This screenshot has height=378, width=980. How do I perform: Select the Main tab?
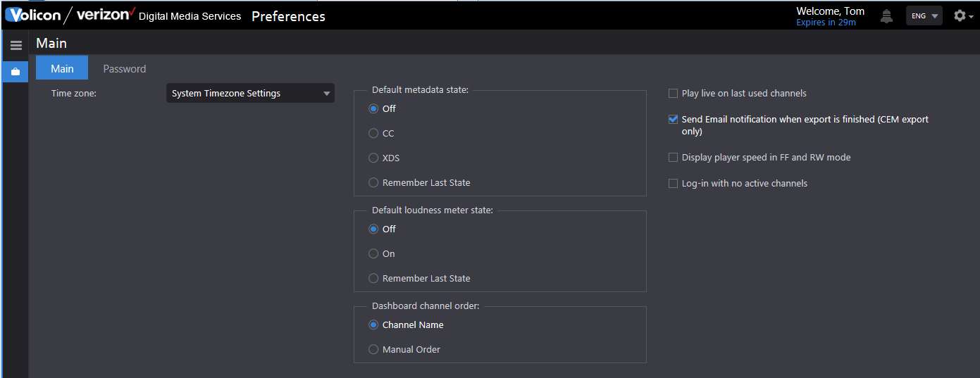(62, 69)
